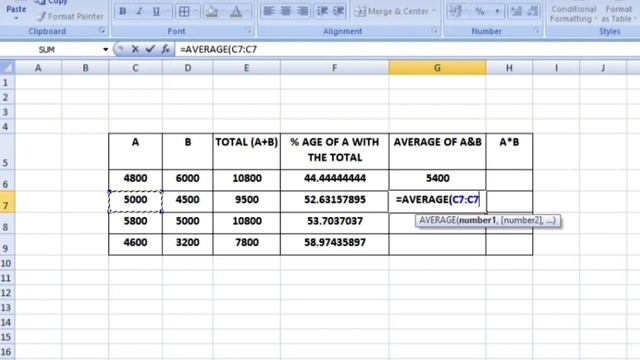Open the Borders dropdown arrow
The image size is (640, 360).
point(196,11)
